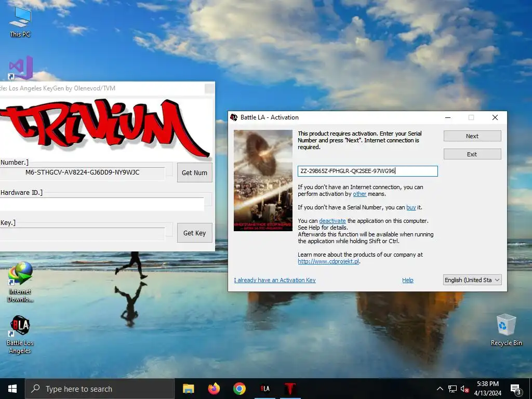Click Get Key button in keygen
Image resolution: width=532 pixels, height=399 pixels.
coord(194,233)
